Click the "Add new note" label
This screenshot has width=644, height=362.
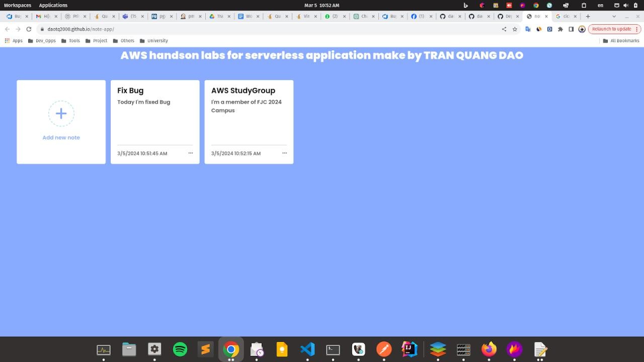pos(61,137)
